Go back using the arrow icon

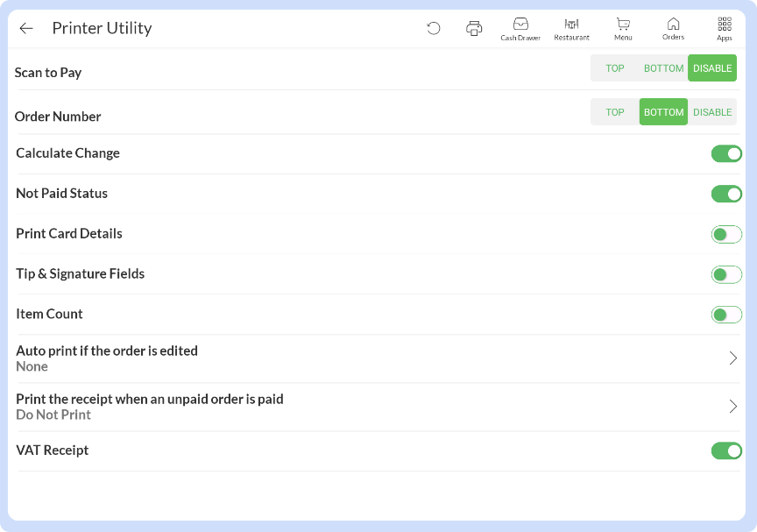point(26,28)
